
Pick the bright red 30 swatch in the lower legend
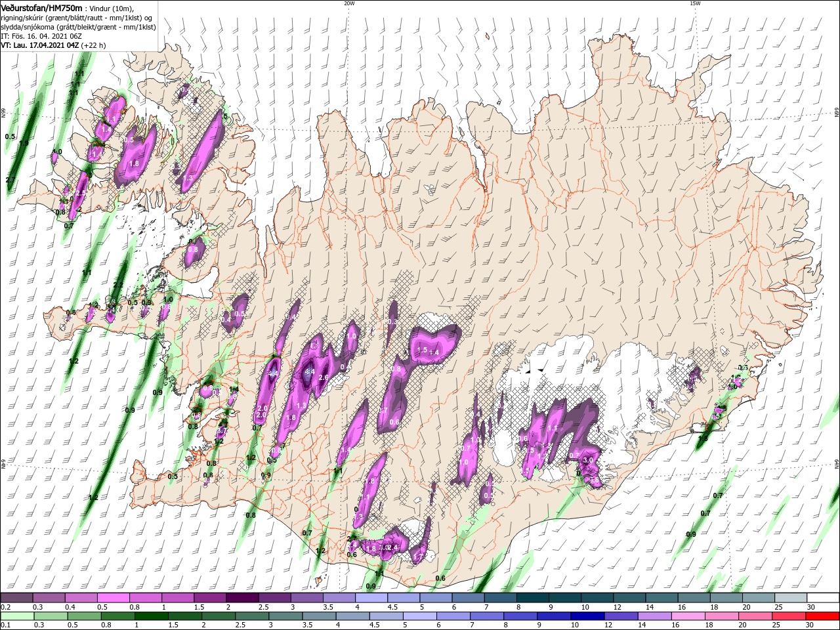point(822,616)
